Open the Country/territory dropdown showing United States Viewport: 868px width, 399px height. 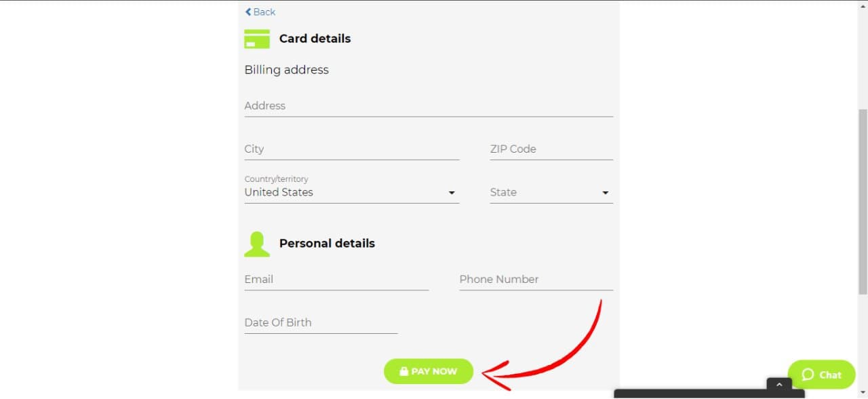pos(352,192)
